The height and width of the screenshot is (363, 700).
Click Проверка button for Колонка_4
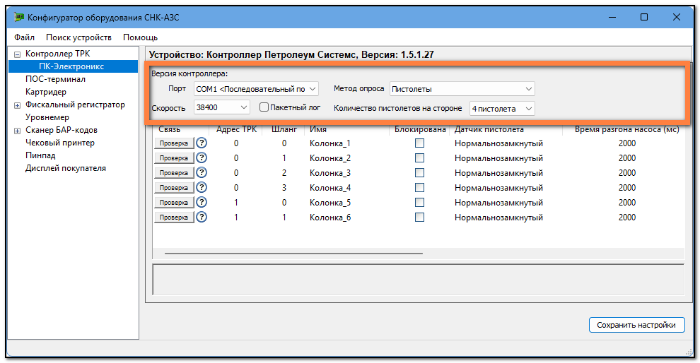point(174,188)
